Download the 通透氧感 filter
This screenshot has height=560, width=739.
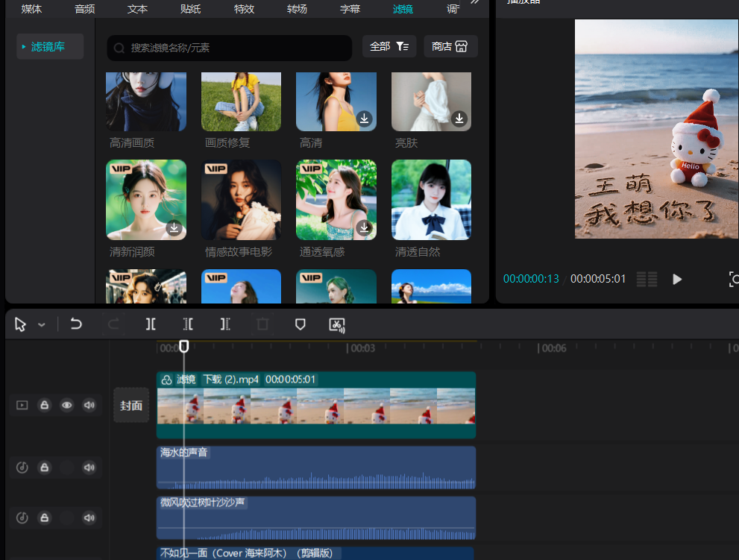click(364, 228)
